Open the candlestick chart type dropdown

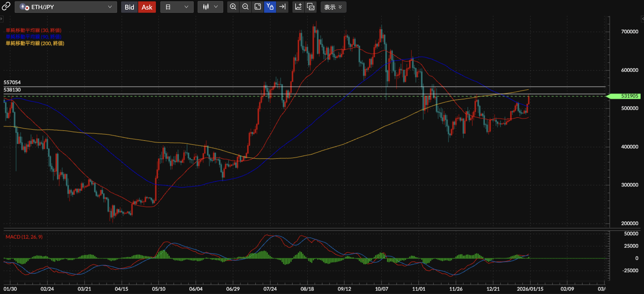tap(210, 7)
